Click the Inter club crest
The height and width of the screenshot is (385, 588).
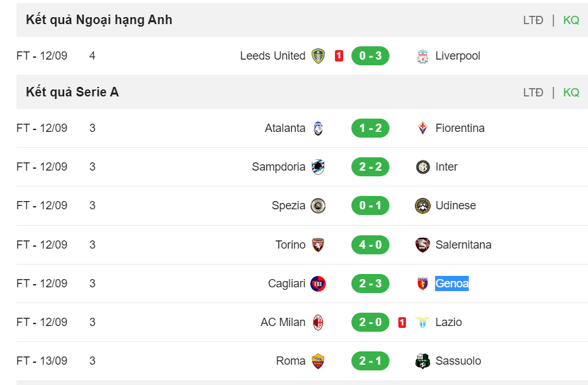(422, 167)
